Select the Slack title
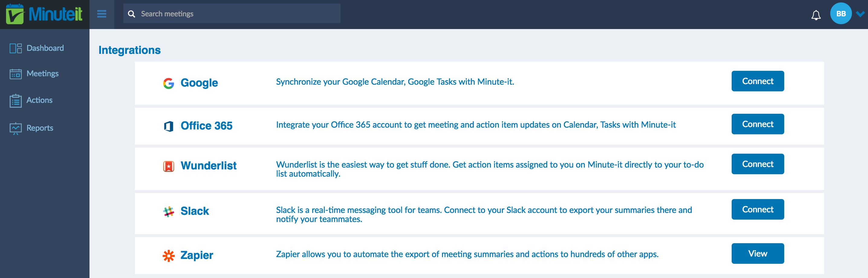Viewport: 868px width, 278px height. tap(195, 211)
